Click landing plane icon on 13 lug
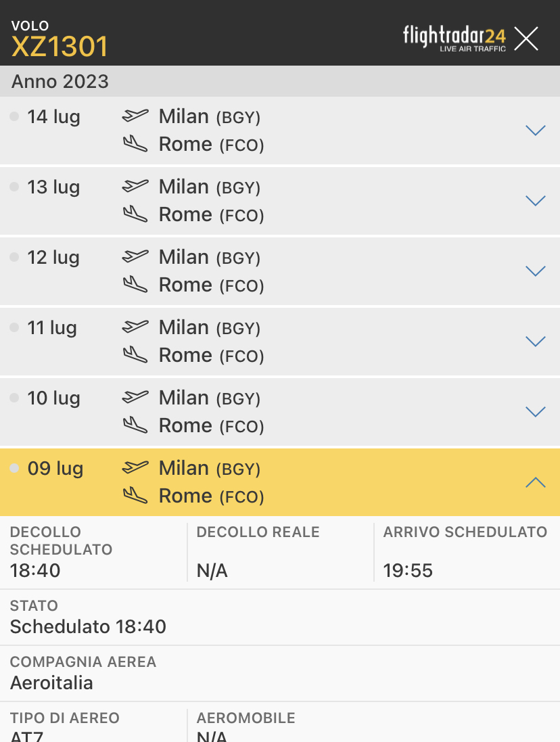The width and height of the screenshot is (560, 742). pyautogui.click(x=135, y=214)
